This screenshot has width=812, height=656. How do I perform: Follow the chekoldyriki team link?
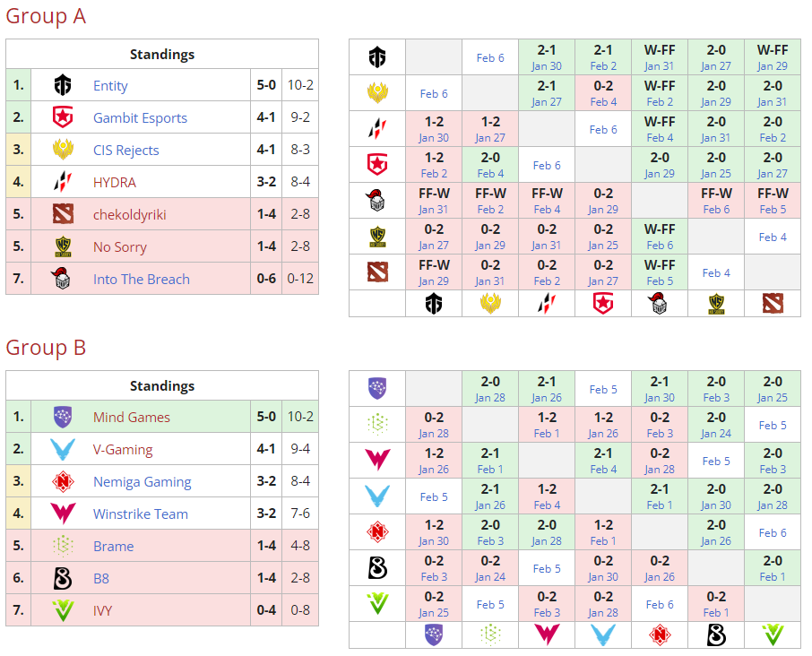(x=130, y=215)
